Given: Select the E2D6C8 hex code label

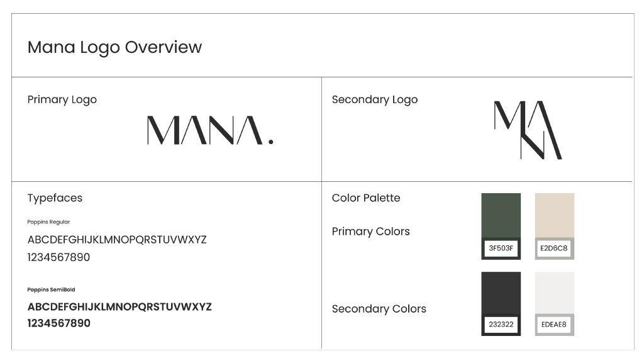Looking at the screenshot, I should [x=554, y=249].
